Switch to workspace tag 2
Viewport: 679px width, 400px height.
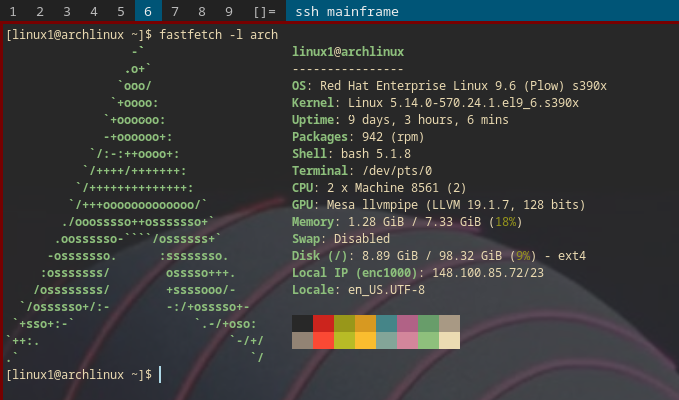click(40, 12)
